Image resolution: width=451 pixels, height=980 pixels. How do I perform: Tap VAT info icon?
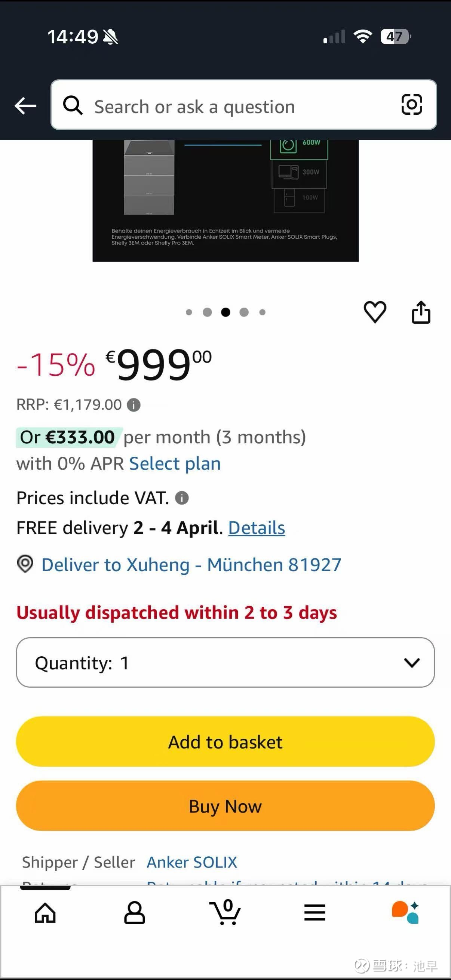(182, 497)
